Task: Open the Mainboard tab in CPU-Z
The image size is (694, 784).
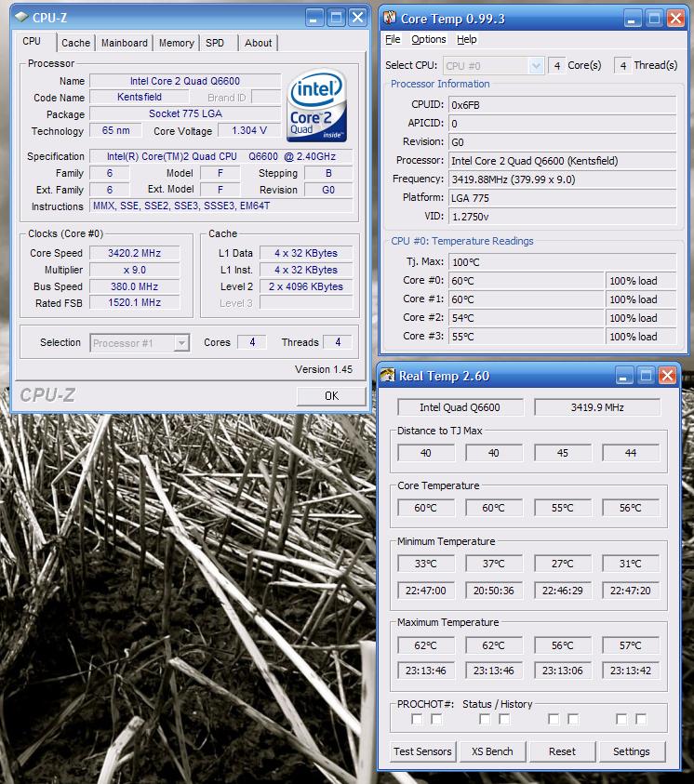Action: pos(125,43)
